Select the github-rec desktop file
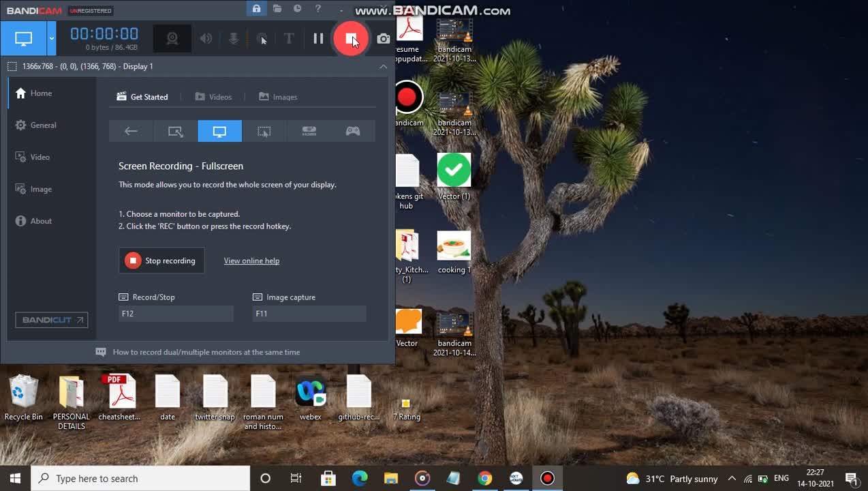868x491 pixels. click(x=358, y=398)
